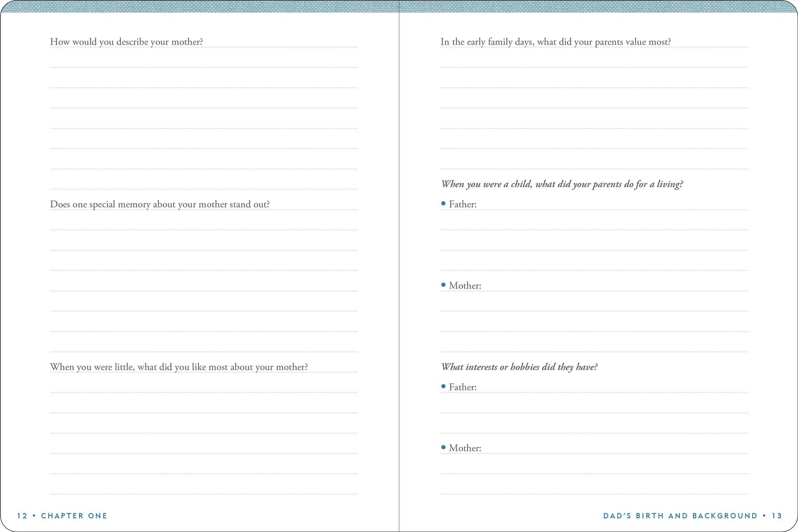798x532 pixels.
Task: Click the blue bullet beside Mother under hobbies
Action: [x=443, y=447]
